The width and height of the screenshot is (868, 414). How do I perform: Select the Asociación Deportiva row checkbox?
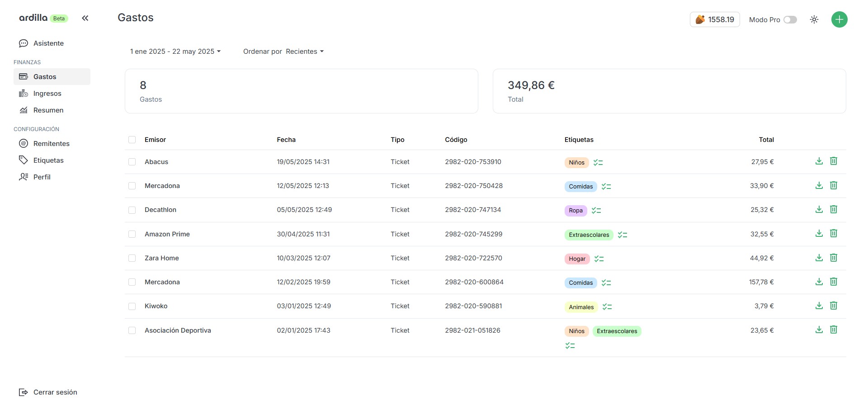[132, 330]
